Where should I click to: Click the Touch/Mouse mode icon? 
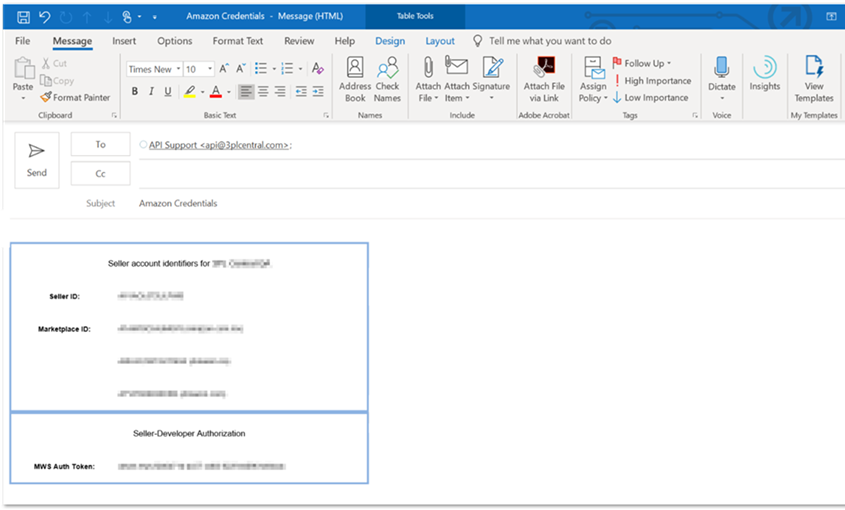click(127, 17)
